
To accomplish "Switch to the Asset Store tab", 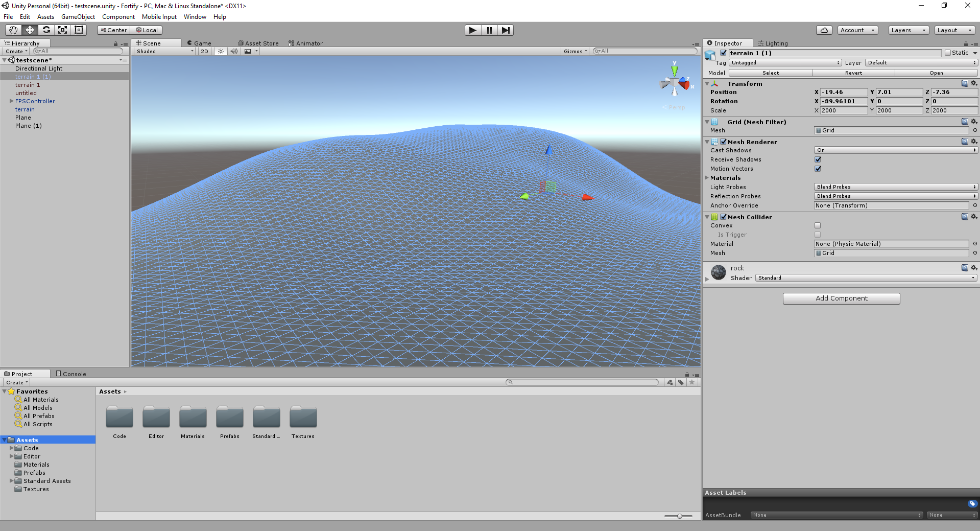I will 258,43.
